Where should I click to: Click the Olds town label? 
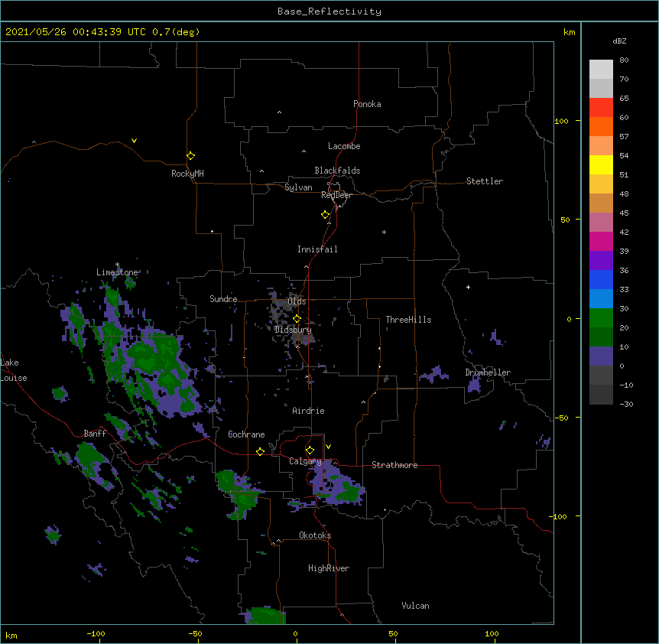pos(297,301)
